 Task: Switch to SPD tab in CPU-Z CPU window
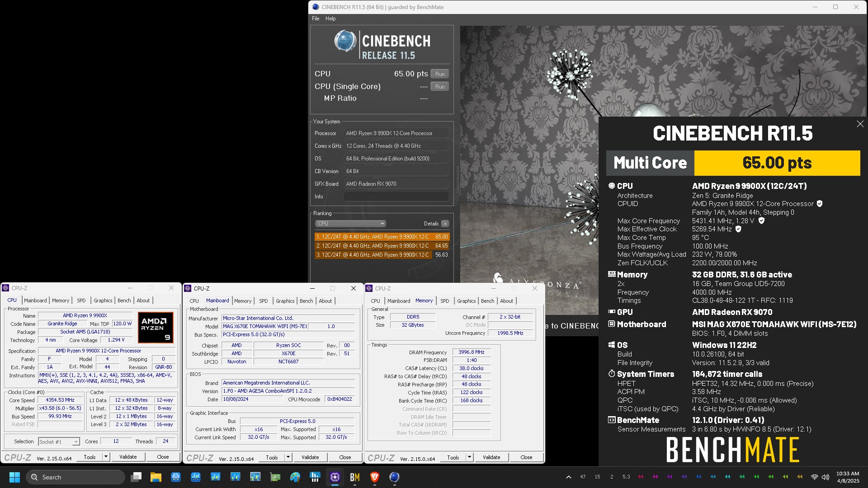tap(81, 300)
